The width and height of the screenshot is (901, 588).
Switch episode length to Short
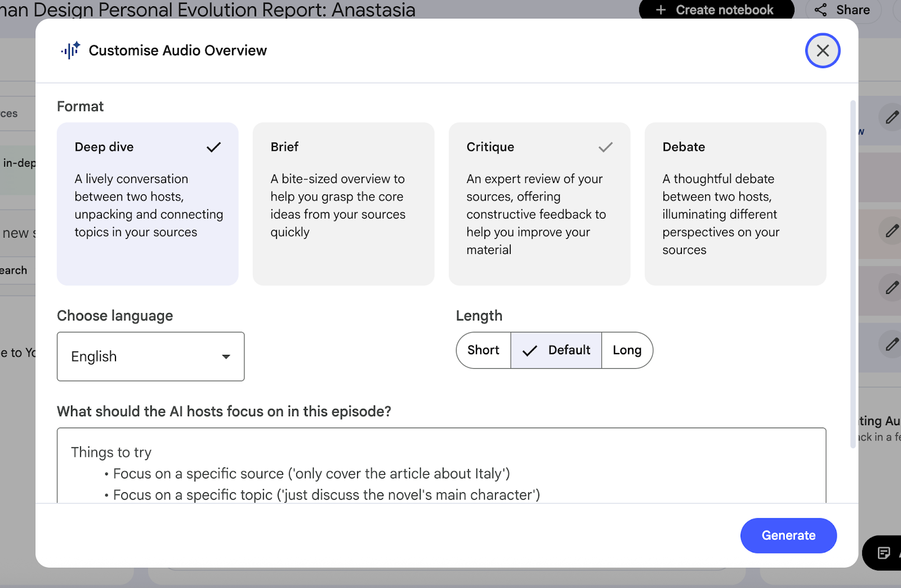[483, 350]
